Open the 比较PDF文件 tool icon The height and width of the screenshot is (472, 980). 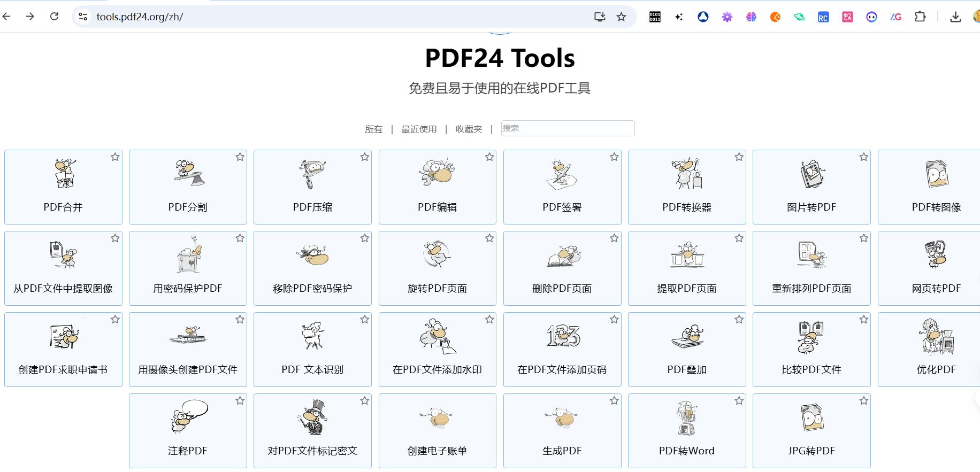point(810,337)
